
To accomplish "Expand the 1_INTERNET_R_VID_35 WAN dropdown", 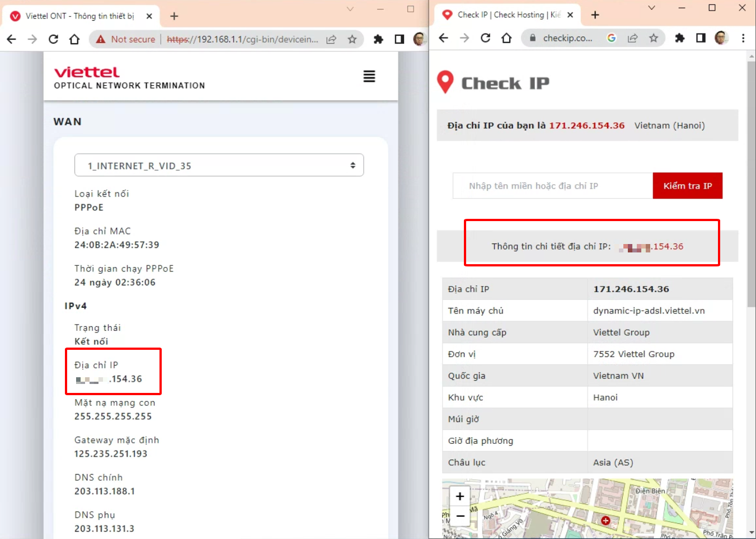I will [x=219, y=165].
